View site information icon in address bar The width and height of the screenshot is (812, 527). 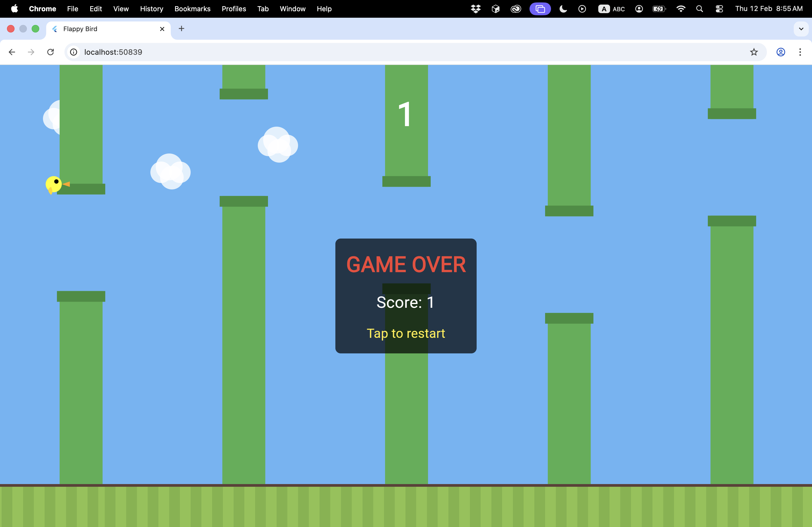pos(73,52)
